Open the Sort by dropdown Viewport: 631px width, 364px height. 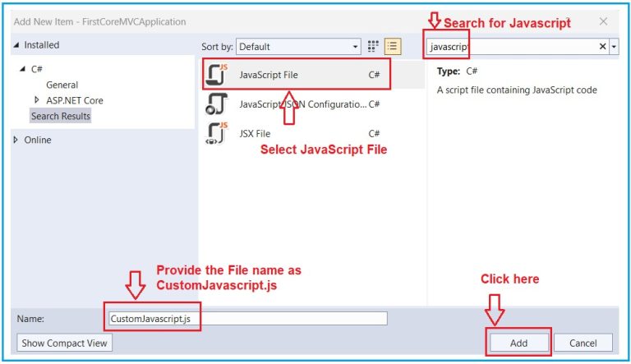(298, 47)
